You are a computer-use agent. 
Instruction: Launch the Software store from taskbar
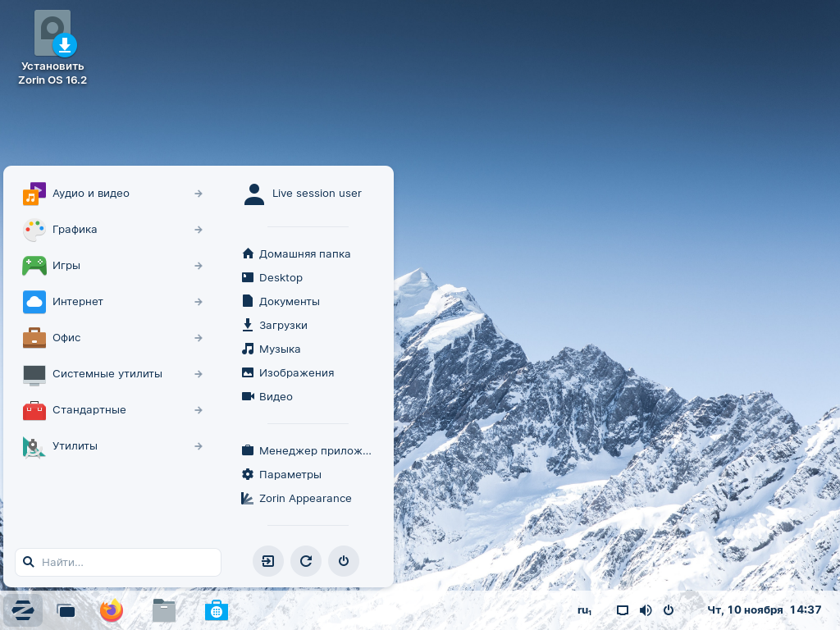(x=217, y=610)
